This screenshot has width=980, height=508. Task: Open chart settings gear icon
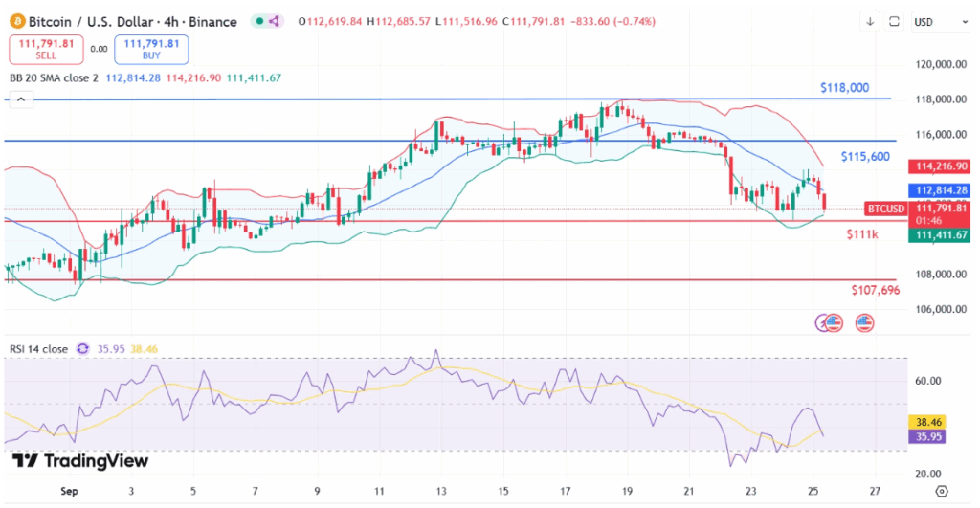942,491
